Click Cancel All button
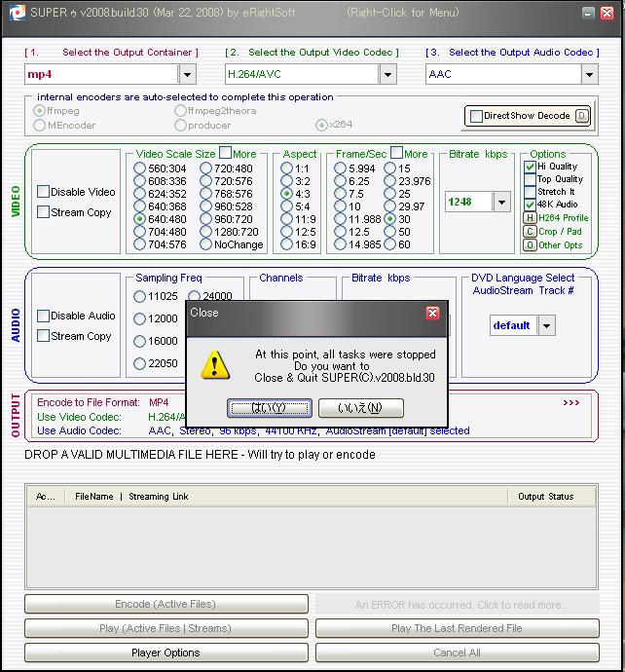The height and width of the screenshot is (672, 625). (458, 653)
